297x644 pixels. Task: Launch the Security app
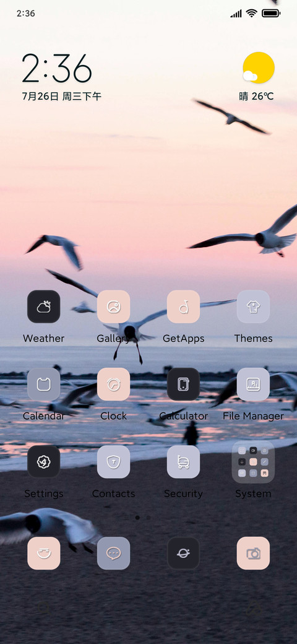click(183, 462)
